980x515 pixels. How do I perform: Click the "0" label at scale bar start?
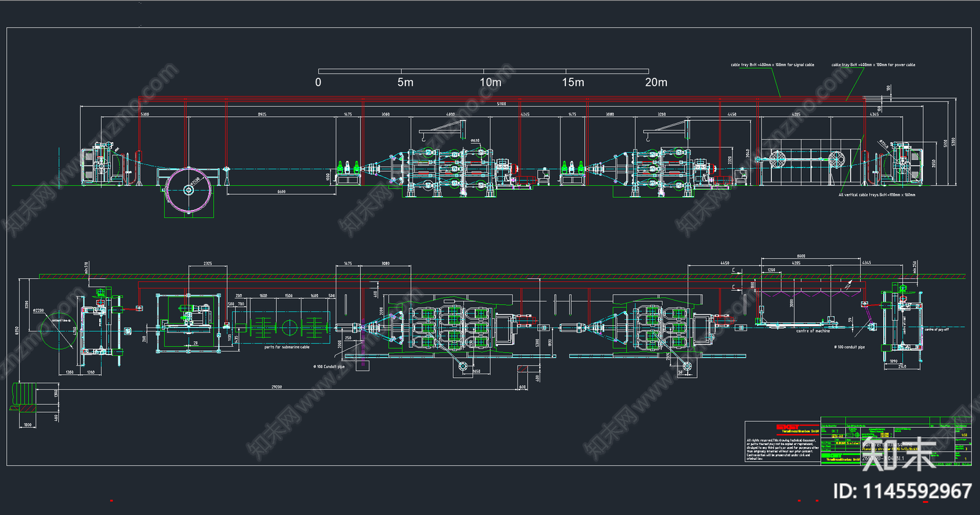click(318, 82)
